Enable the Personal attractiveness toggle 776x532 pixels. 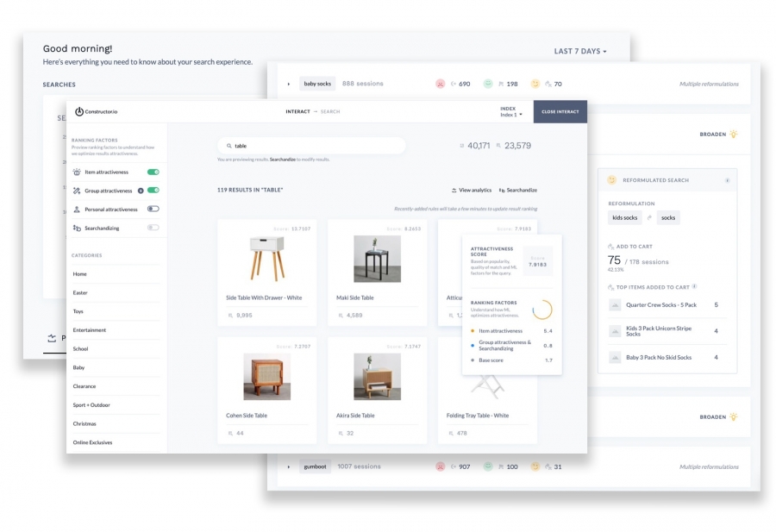pos(153,209)
